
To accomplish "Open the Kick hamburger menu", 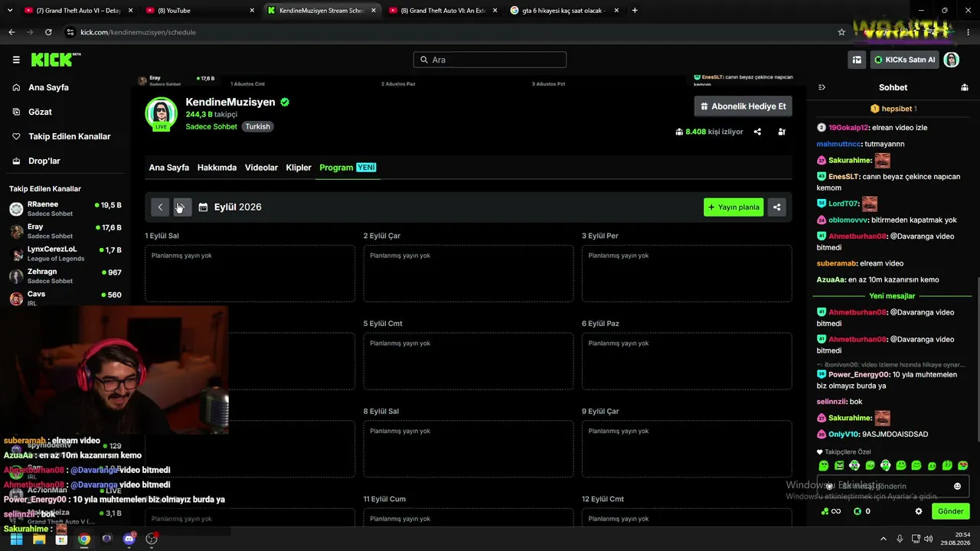I will coord(16,60).
